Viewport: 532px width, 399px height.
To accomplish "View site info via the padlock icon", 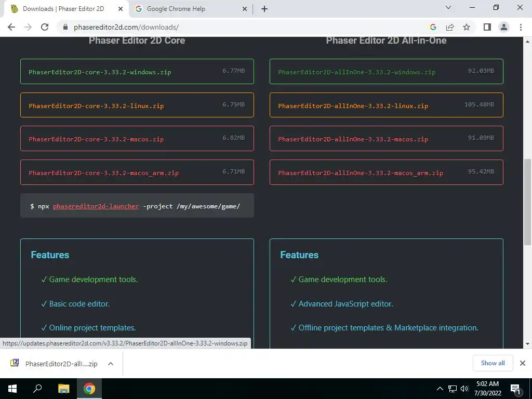I will tap(65, 27).
